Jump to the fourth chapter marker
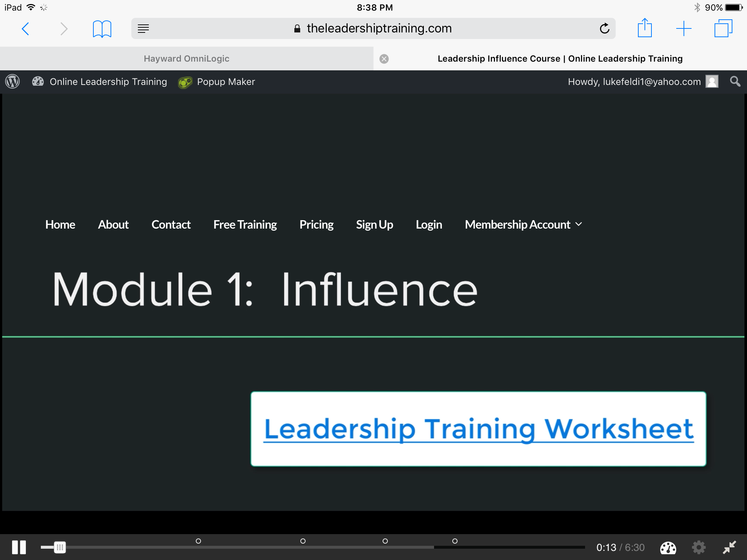 [x=455, y=541]
